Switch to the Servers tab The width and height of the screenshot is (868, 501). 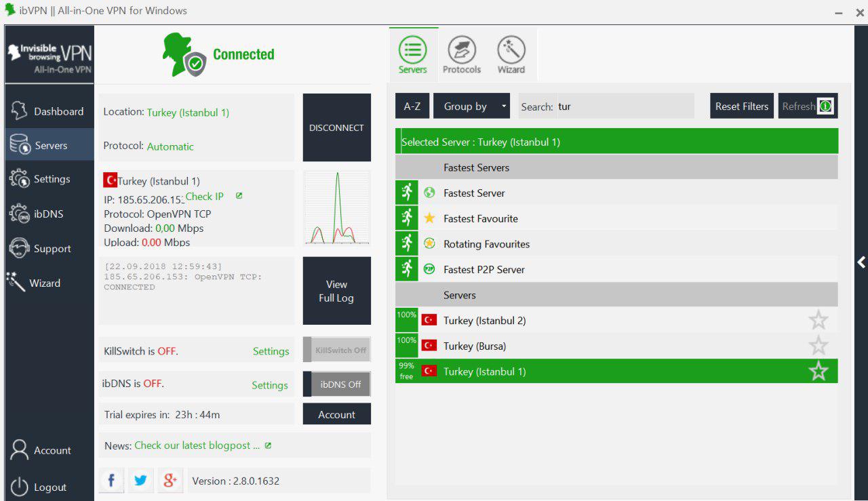pos(412,54)
